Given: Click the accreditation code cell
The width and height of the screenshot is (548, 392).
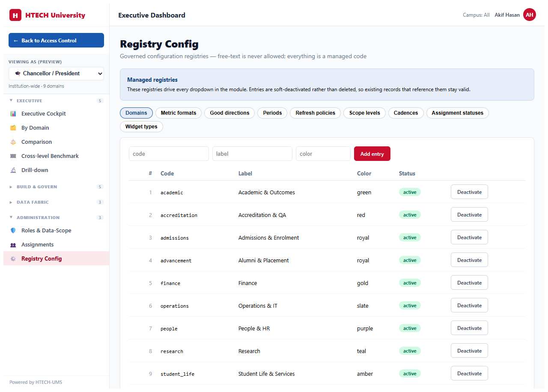Looking at the screenshot, I should 179,215.
